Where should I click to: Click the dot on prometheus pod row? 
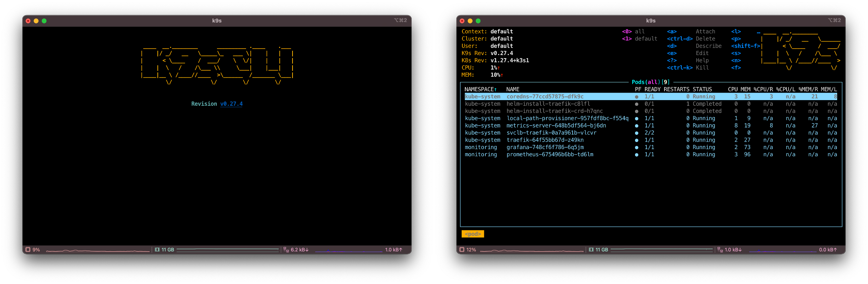point(637,155)
